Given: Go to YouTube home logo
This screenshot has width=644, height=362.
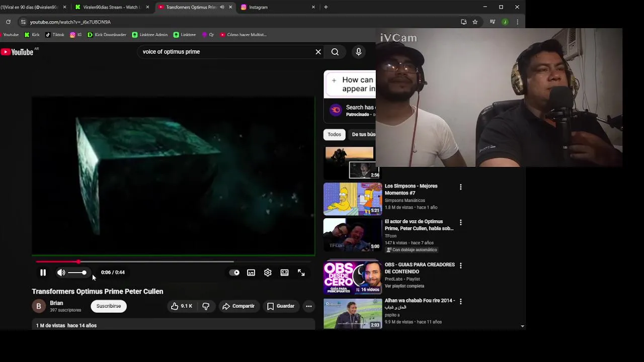Looking at the screenshot, I should coord(17,52).
